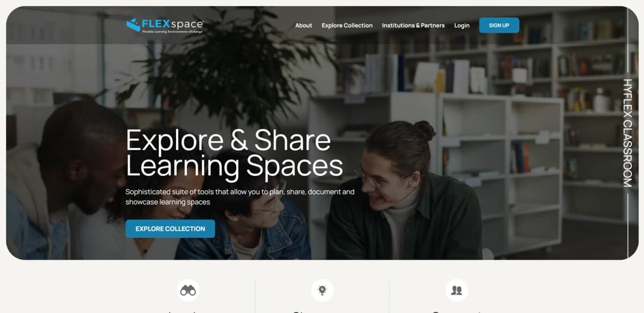This screenshot has width=644, height=313.
Task: Select the vertical HYFLEX CLASSROOM label
Action: pos(627,133)
